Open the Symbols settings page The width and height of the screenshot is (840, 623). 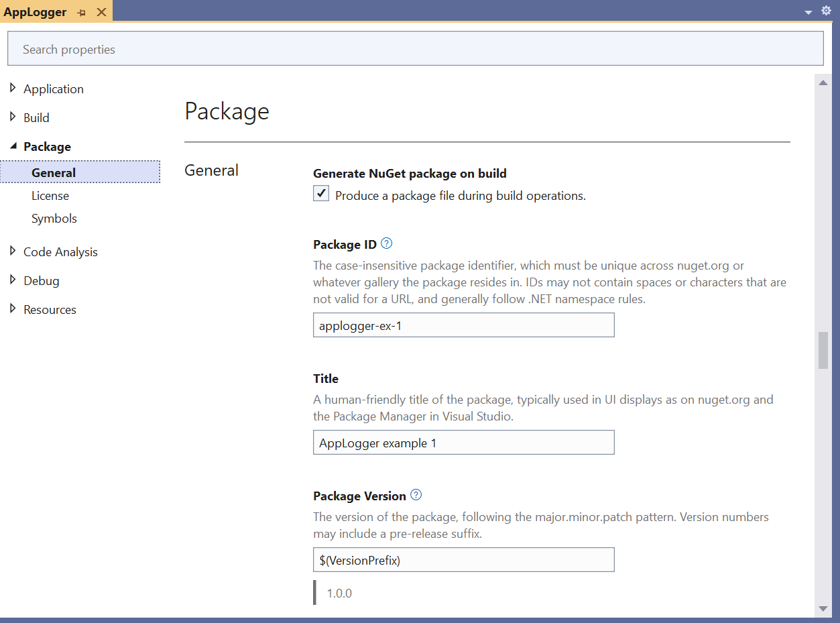pyautogui.click(x=54, y=218)
